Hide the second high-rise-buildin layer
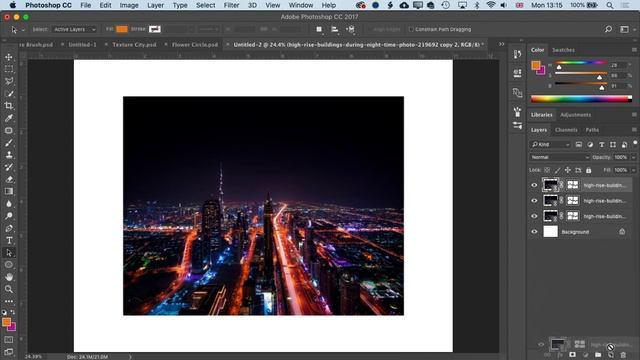 coord(534,201)
